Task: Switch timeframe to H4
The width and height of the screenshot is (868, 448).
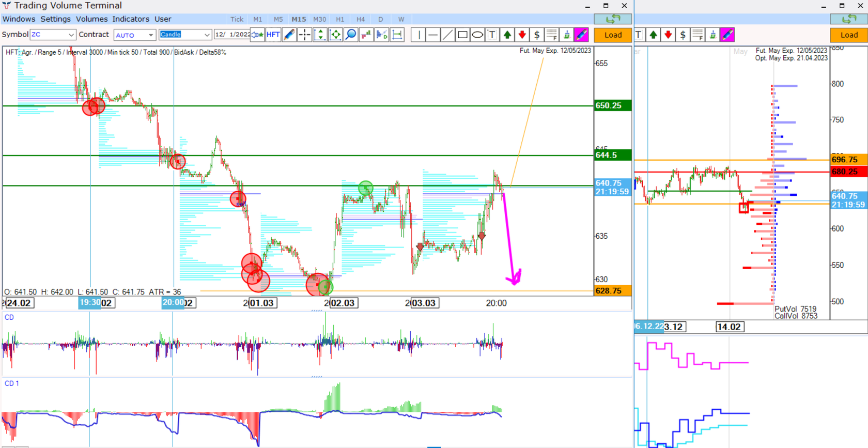Action: click(361, 19)
